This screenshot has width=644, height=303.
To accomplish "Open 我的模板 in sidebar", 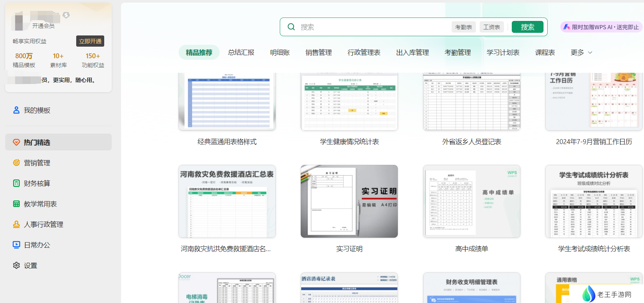I will (58, 110).
